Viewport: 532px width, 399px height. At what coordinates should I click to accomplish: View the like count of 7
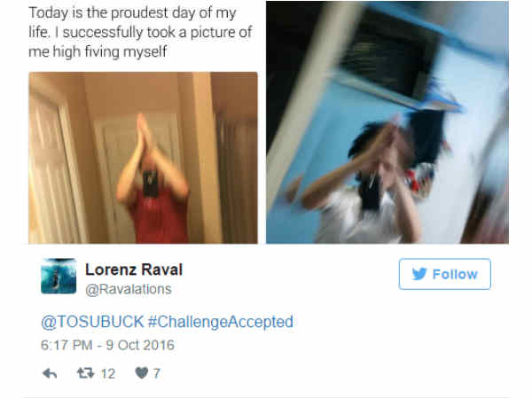[x=156, y=373]
